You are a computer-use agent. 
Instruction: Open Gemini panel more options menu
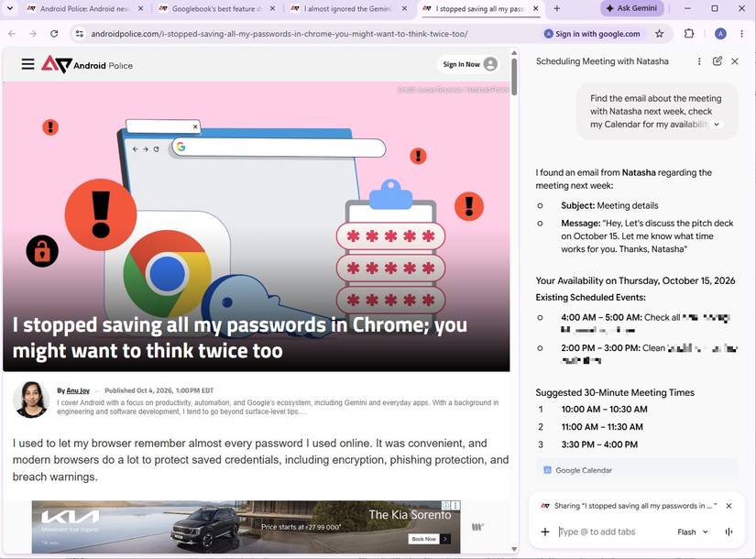[699, 61]
